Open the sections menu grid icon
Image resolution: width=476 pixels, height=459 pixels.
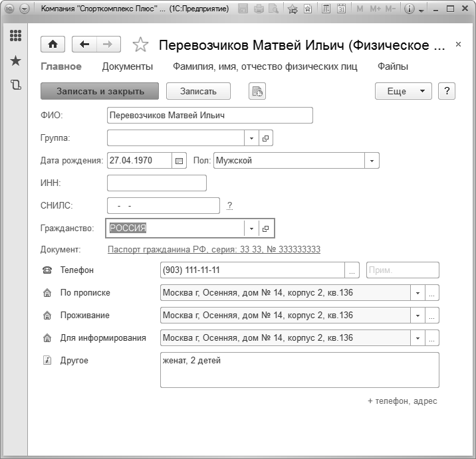[15, 37]
